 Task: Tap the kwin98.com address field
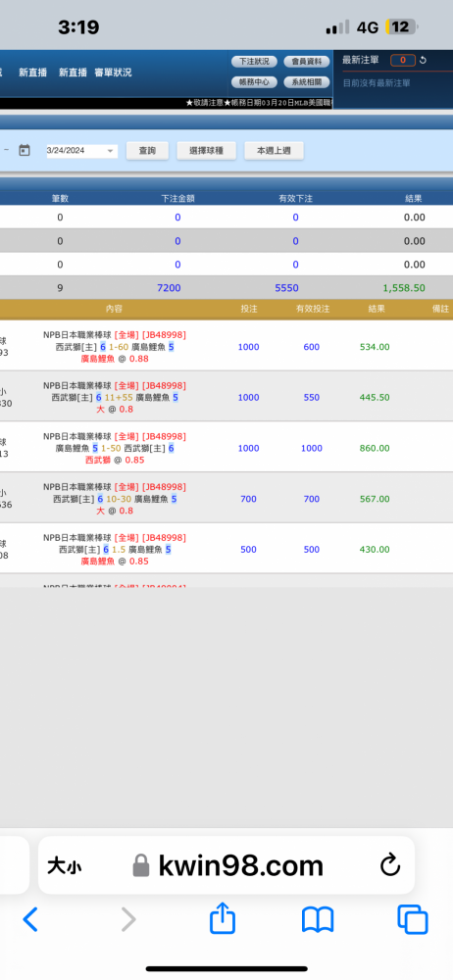tap(226, 865)
